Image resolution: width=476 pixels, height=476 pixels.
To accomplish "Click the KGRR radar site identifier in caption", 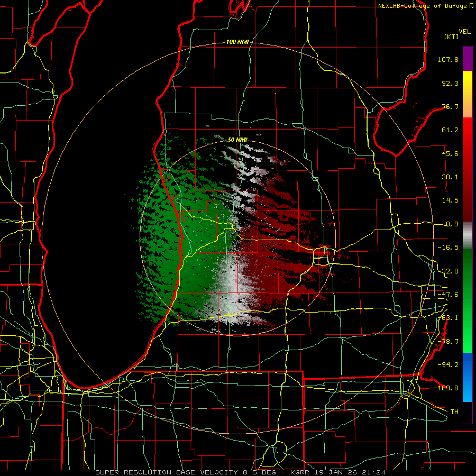I will coord(301,472).
